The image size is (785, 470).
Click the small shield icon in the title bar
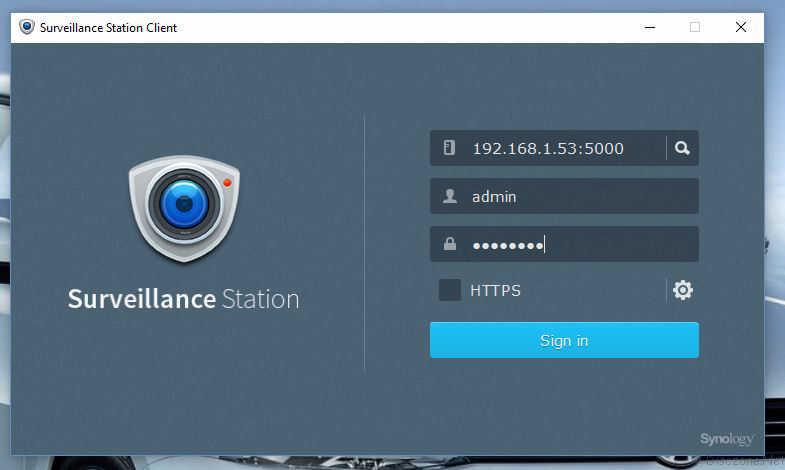[x=26, y=27]
